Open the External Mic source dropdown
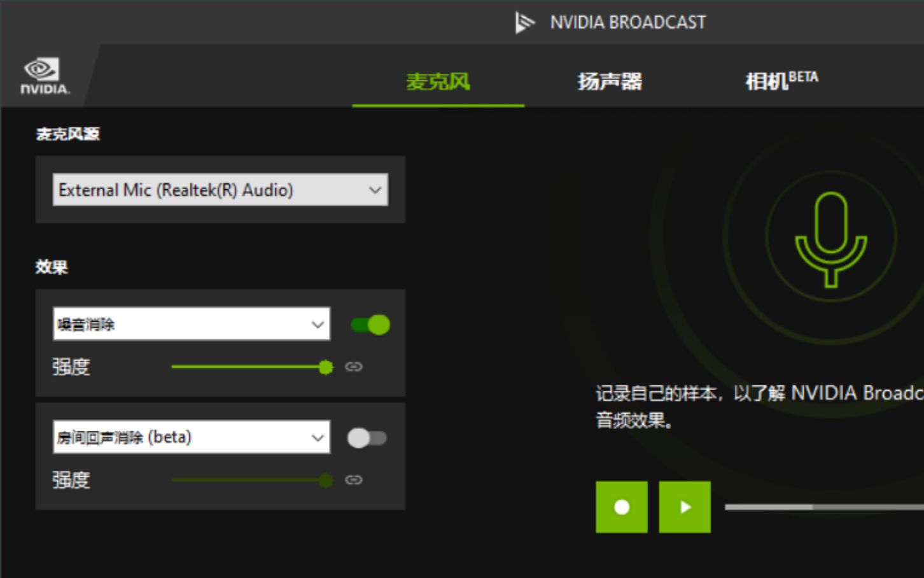 click(x=220, y=190)
